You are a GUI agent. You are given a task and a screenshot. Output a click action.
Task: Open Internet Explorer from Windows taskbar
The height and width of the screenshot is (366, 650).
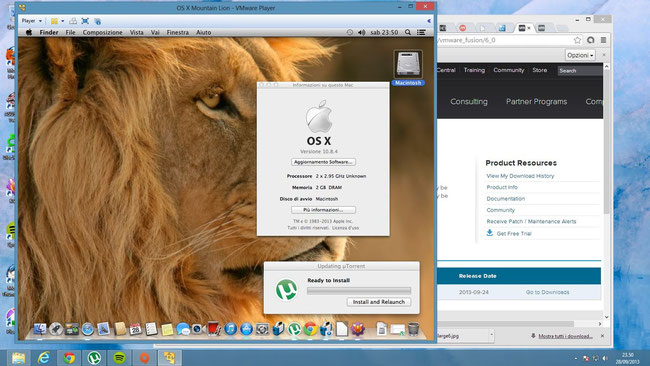(44, 357)
